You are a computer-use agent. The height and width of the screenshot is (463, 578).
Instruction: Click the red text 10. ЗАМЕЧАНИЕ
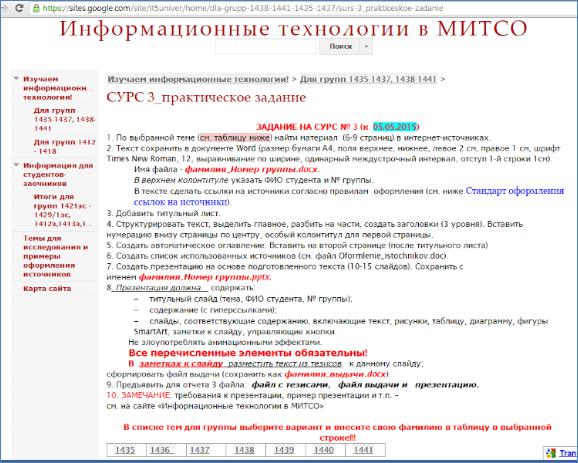click(x=139, y=396)
